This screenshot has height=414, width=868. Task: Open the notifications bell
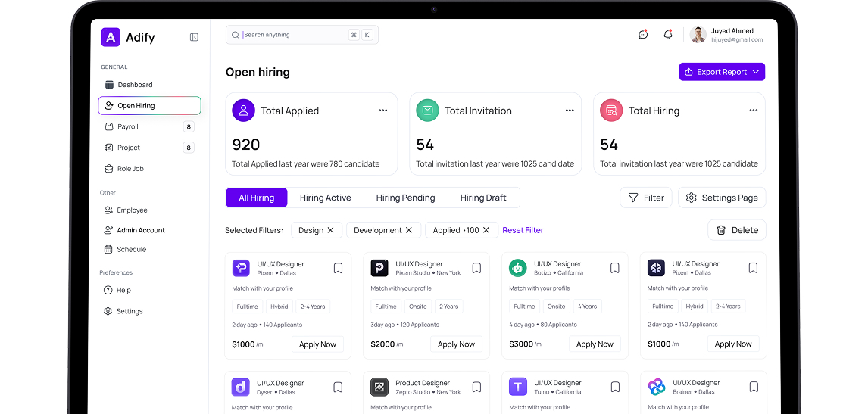pos(668,34)
